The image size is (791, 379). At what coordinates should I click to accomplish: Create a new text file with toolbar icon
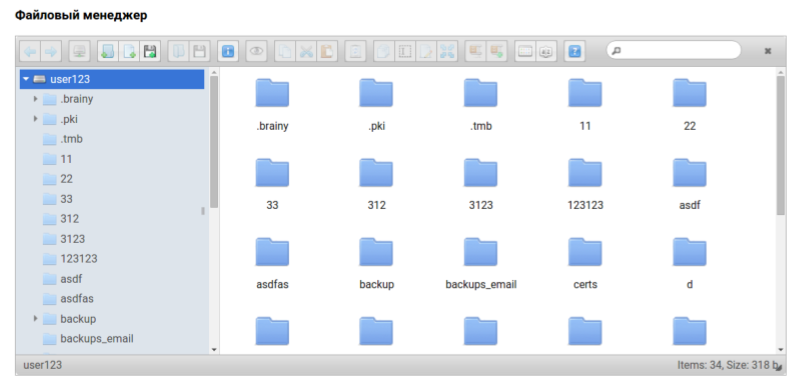click(129, 51)
